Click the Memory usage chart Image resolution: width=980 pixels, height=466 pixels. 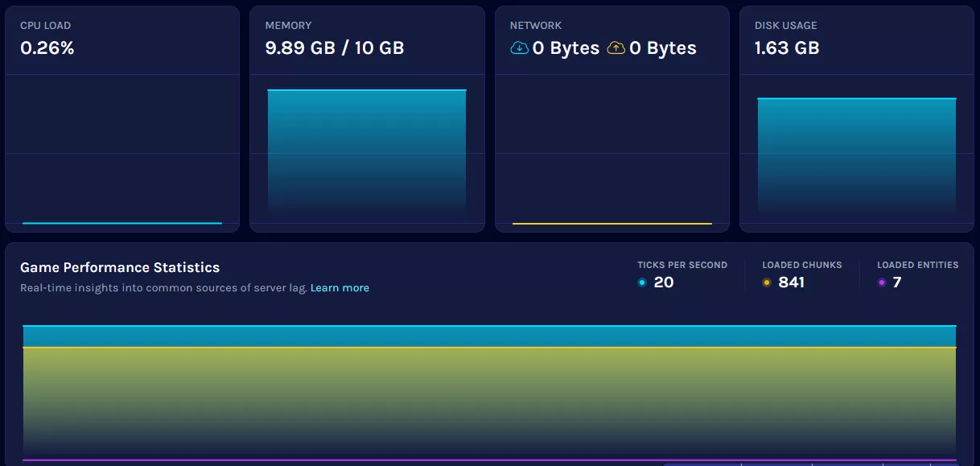click(367, 153)
